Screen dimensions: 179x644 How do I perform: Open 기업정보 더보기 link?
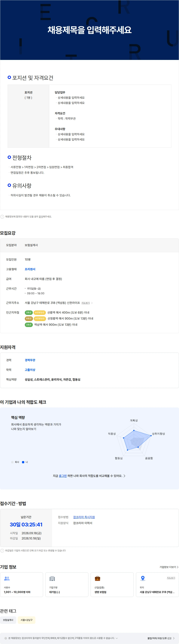[x=169, y=567]
